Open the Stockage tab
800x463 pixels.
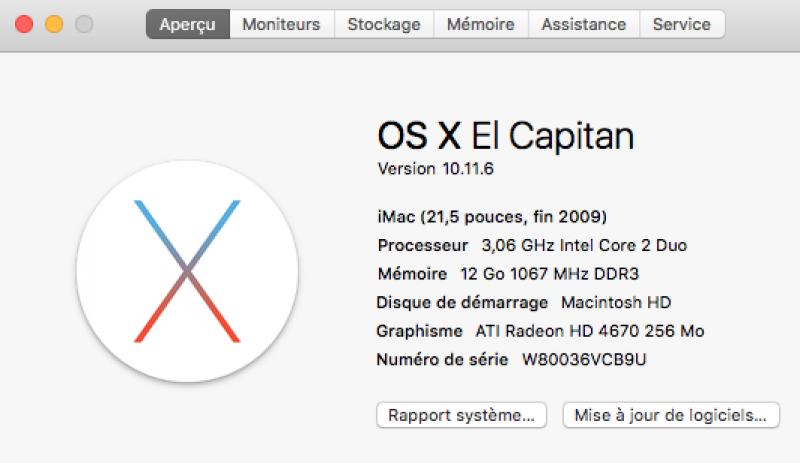[383, 24]
